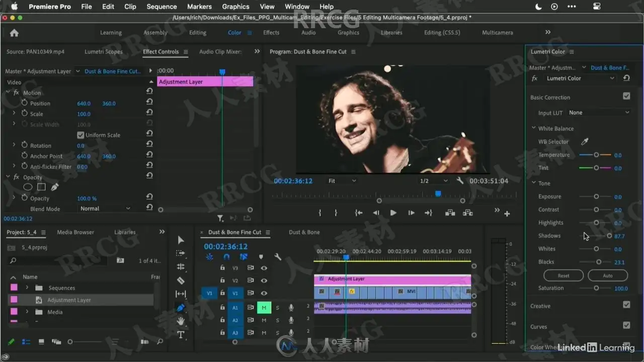Image resolution: width=644 pixels, height=362 pixels.
Task: Disable the Creative section checkbox
Action: [x=626, y=305]
